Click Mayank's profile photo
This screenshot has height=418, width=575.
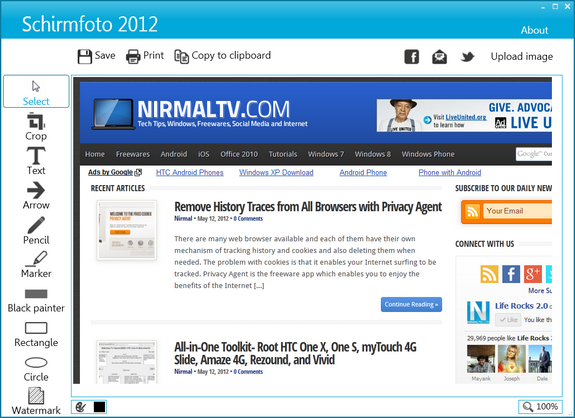(x=481, y=359)
